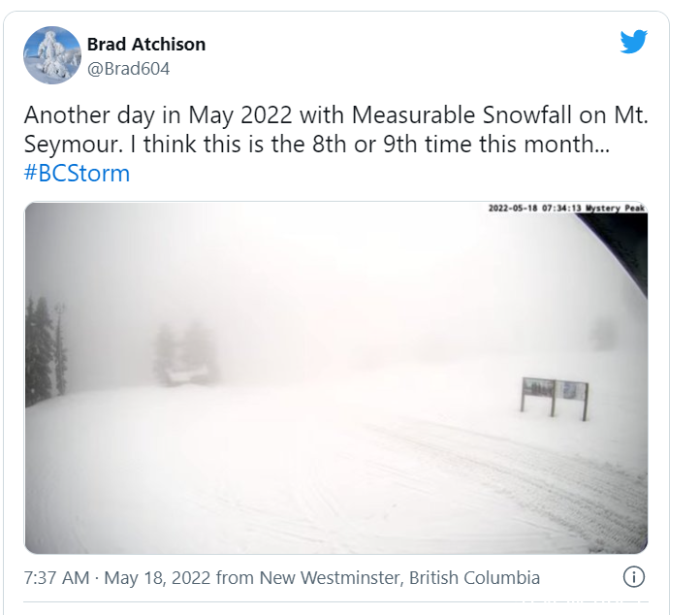Click "Another day in May 2022" text
This screenshot has width=700, height=615.
(158, 115)
